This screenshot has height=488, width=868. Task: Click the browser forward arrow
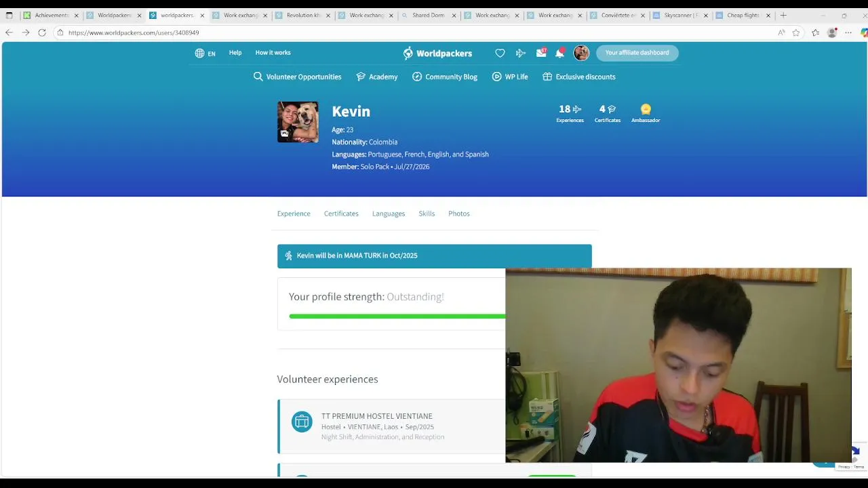[x=25, y=33]
